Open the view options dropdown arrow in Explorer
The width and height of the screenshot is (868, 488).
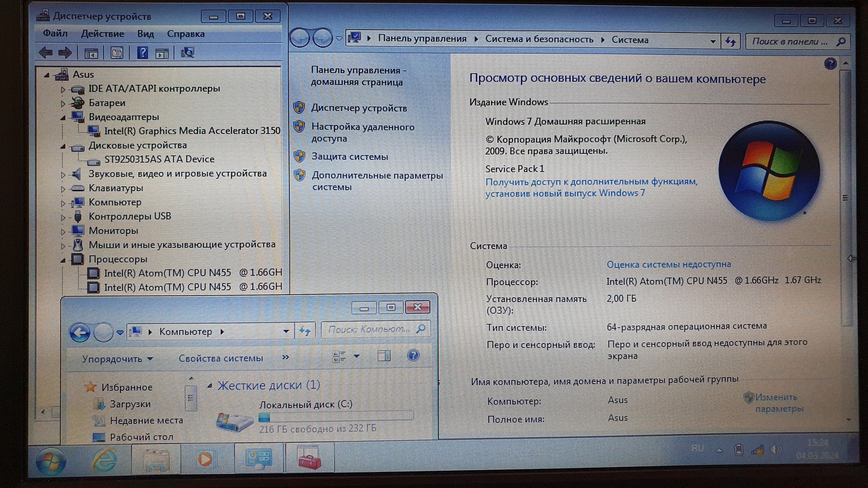(357, 356)
